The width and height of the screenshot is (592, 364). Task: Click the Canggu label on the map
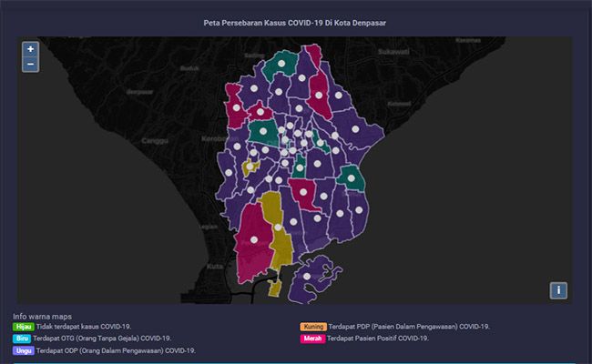153,140
